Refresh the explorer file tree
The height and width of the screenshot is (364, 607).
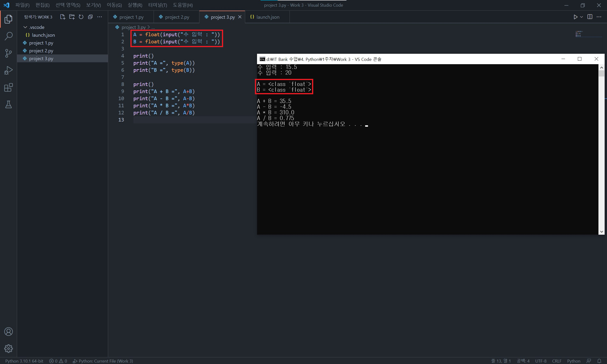(81, 17)
